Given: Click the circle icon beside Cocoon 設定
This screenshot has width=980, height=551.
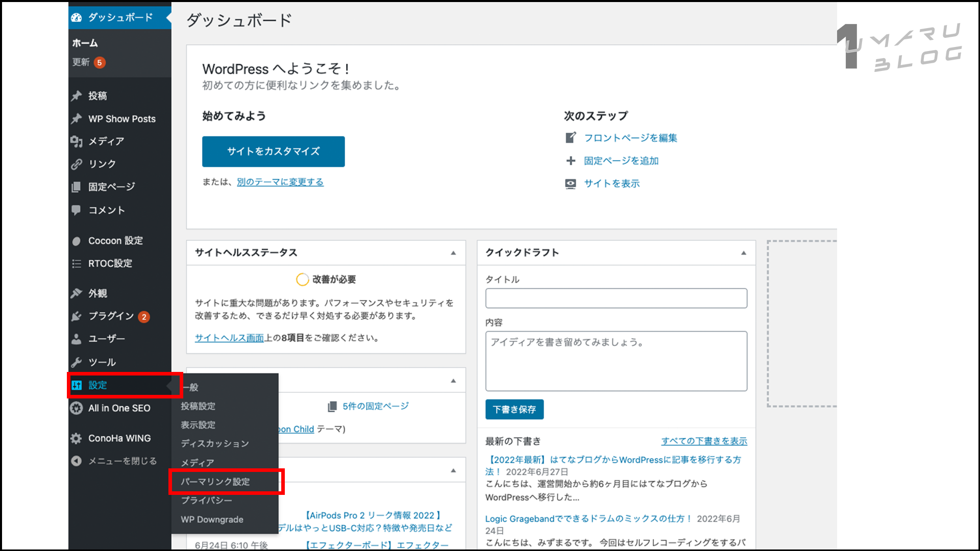Looking at the screenshot, I should pos(77,241).
